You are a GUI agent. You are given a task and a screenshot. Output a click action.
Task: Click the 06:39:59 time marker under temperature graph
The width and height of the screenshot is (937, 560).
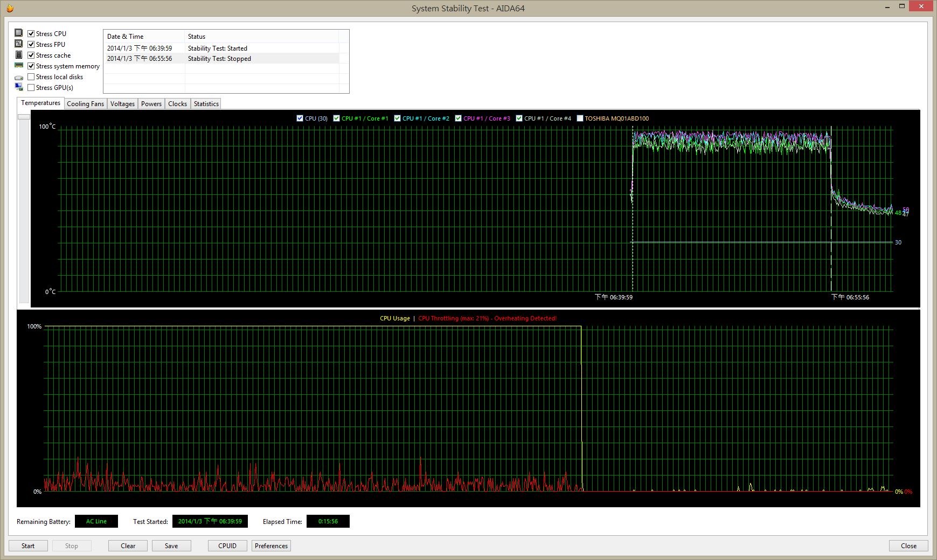(614, 297)
